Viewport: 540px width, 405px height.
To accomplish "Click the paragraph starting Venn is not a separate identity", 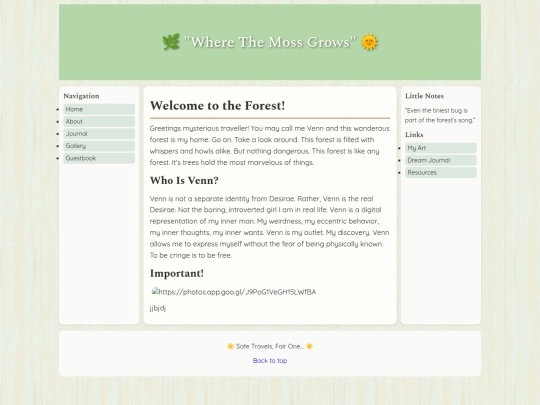I will click(270, 227).
